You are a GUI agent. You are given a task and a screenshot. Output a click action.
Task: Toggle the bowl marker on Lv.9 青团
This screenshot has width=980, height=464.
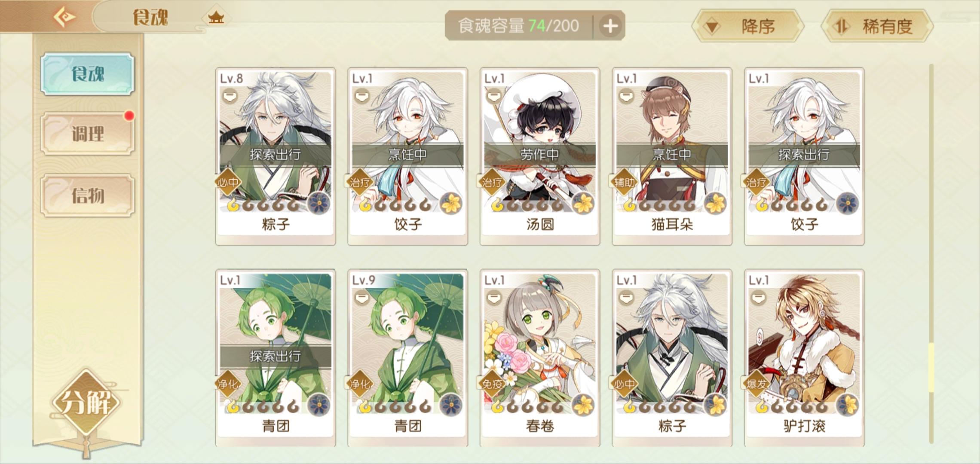tap(361, 297)
